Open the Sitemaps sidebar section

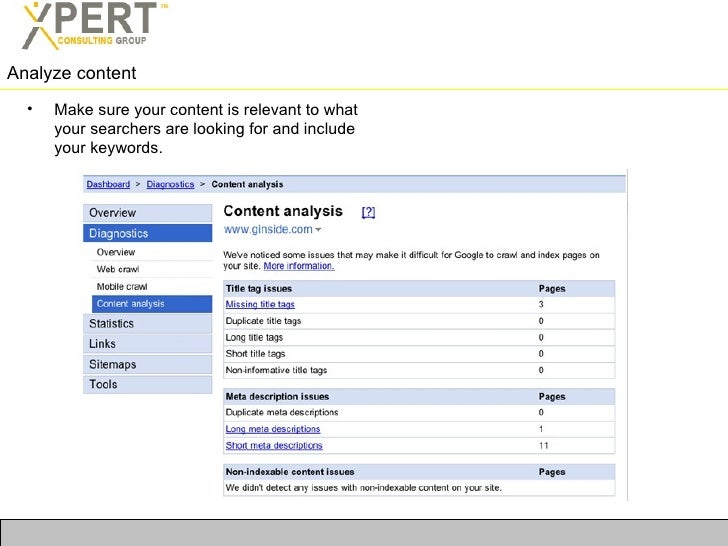tap(148, 364)
